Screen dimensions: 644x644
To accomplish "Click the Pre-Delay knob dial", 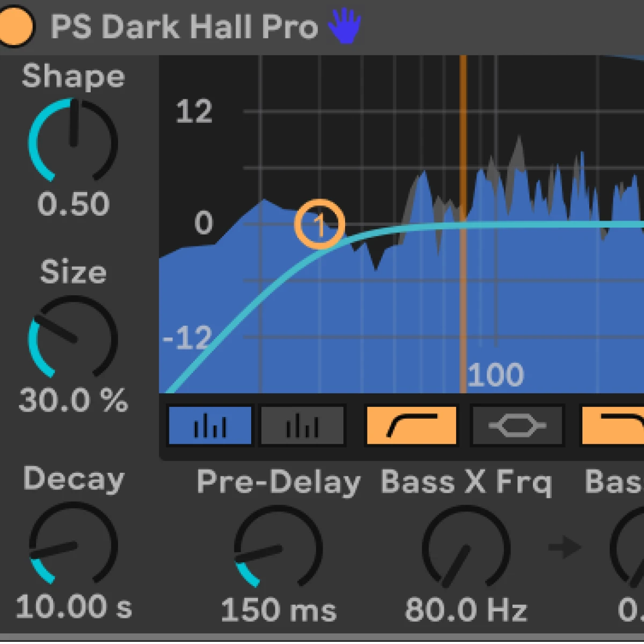I will coord(278,547).
